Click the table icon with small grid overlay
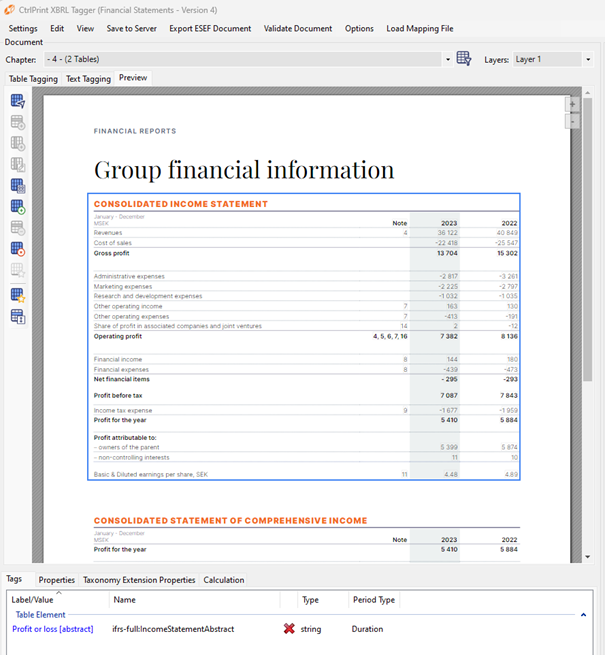This screenshot has width=605, height=655. coord(18,185)
